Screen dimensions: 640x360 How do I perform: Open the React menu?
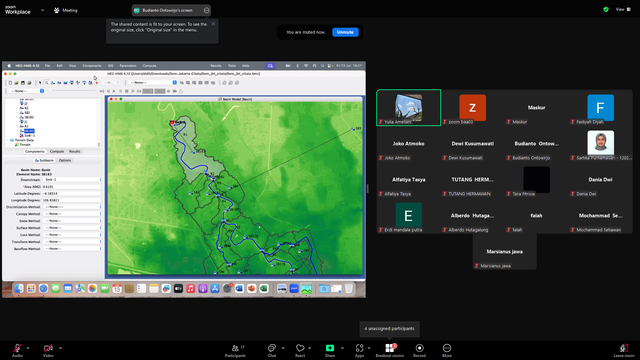(300, 350)
